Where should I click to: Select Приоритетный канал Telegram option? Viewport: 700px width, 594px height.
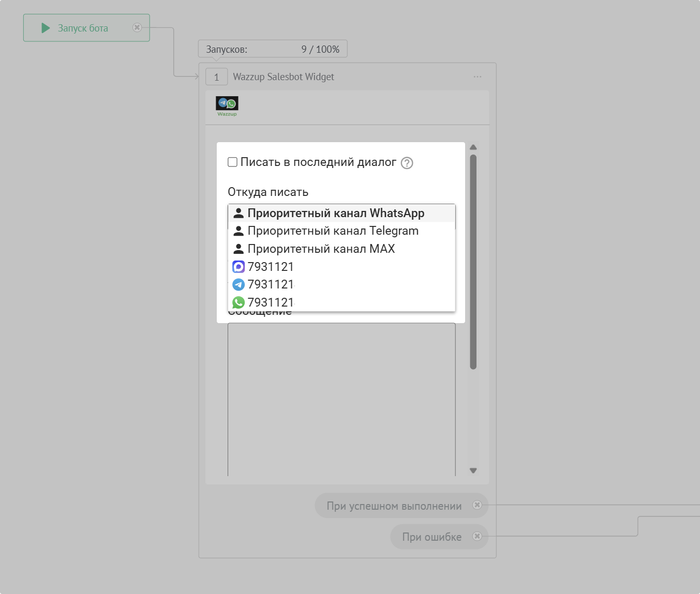341,231
